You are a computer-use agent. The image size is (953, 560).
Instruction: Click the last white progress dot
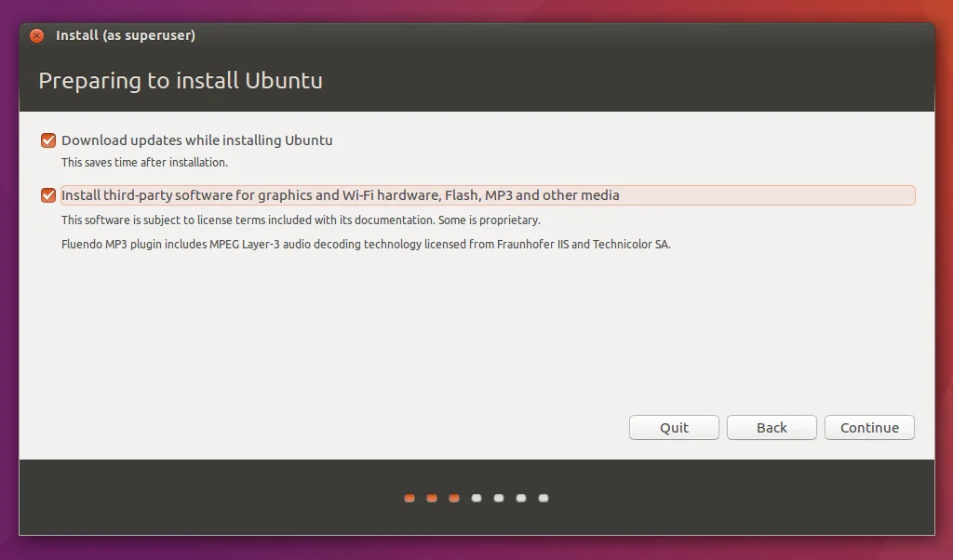544,499
